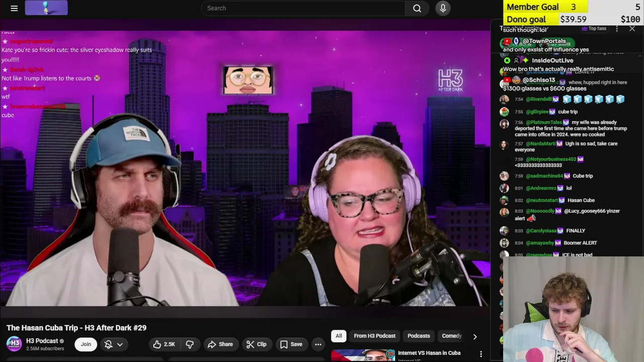The image size is (644, 362).
Task: Click the @TownPortals overlay username
Action: click(x=544, y=41)
